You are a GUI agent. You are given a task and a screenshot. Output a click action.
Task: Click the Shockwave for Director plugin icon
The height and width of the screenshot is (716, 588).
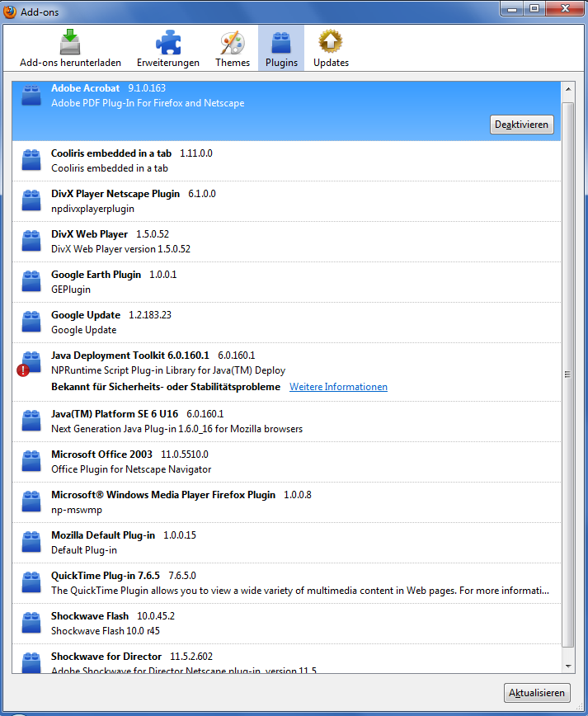[31, 663]
